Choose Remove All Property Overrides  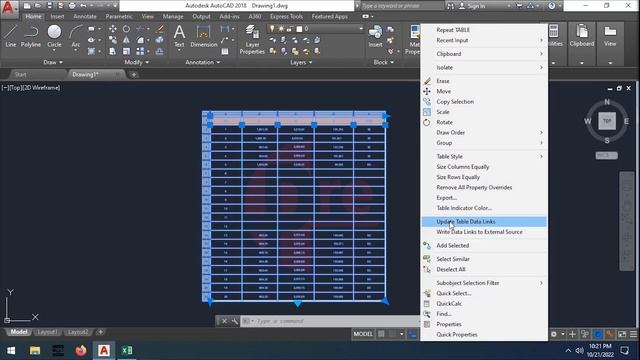click(x=484, y=187)
